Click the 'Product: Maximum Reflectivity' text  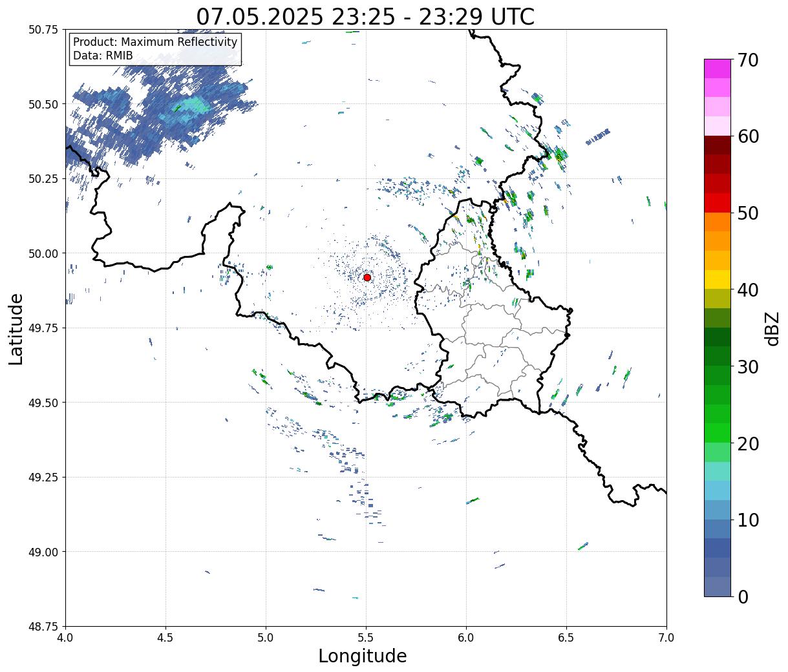(155, 42)
